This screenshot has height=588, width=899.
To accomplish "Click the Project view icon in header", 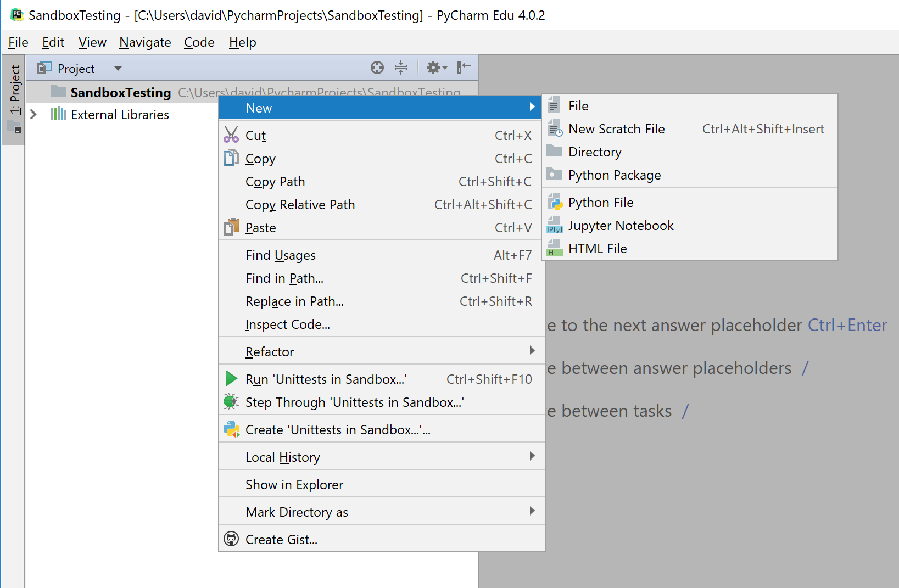I will tap(44, 68).
